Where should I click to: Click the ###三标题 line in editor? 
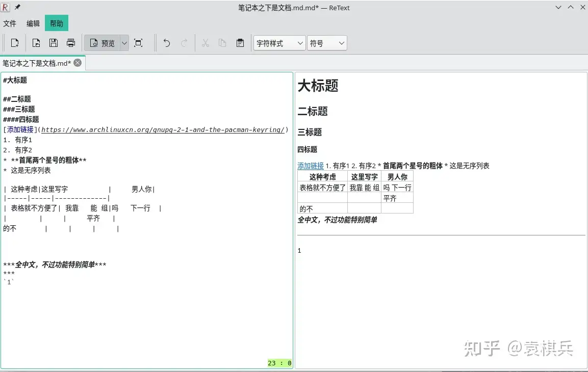coord(19,110)
